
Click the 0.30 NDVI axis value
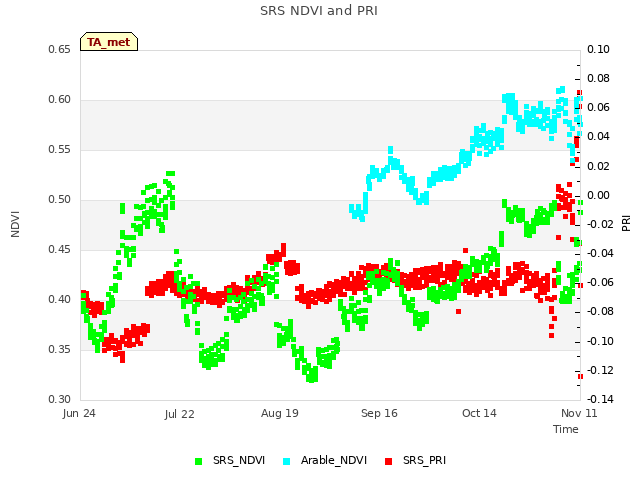coord(60,399)
